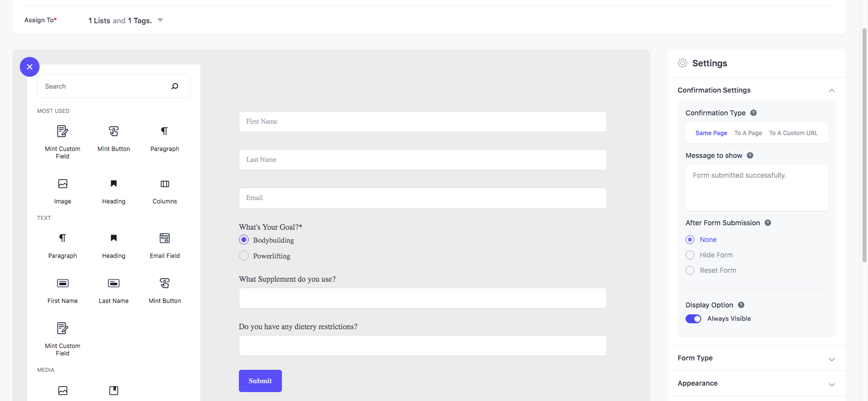Collapse Confirmation Settings section

click(832, 90)
